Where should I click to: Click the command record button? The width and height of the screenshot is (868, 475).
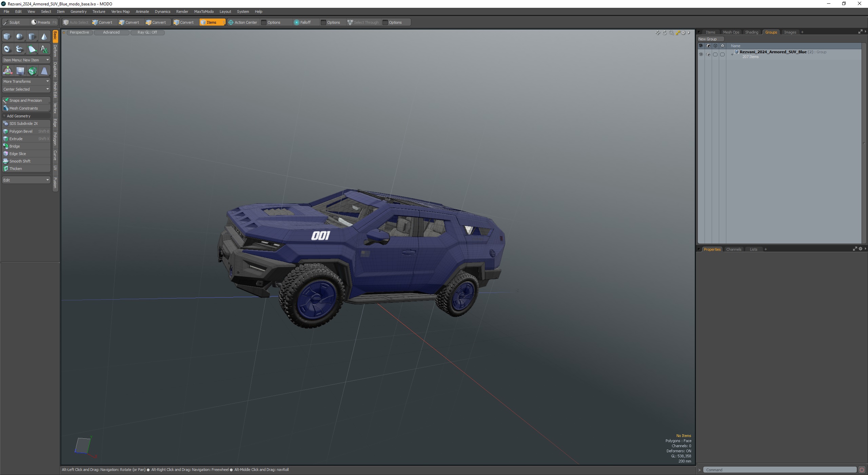tap(862, 470)
